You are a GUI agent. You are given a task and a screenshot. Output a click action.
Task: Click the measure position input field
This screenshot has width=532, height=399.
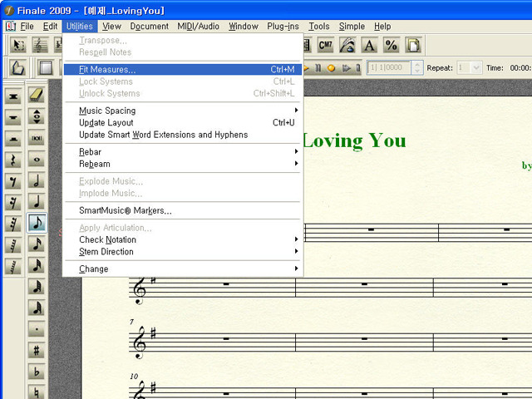pos(388,68)
